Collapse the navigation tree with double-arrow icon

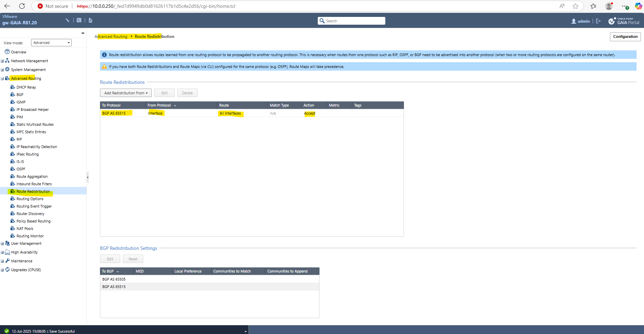point(83,33)
